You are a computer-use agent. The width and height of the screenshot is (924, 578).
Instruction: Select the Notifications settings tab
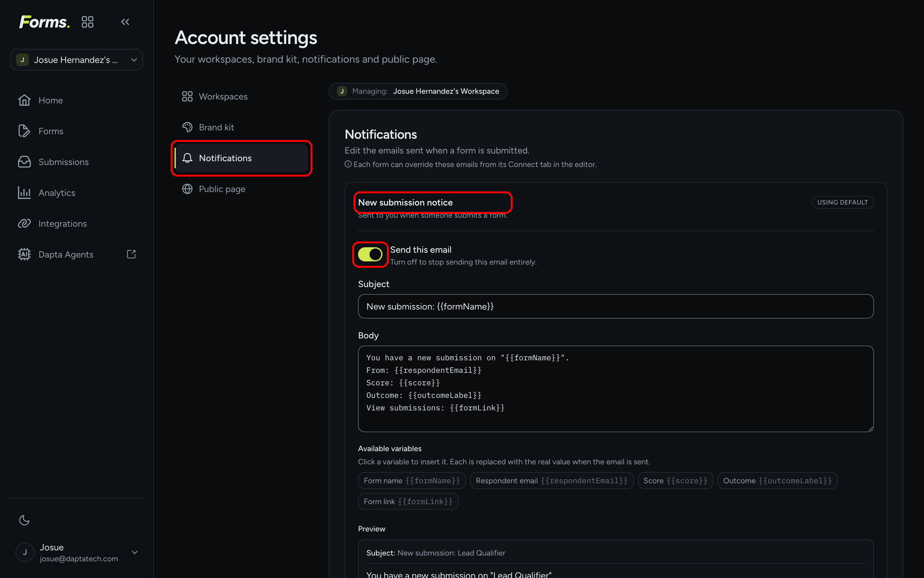point(241,158)
